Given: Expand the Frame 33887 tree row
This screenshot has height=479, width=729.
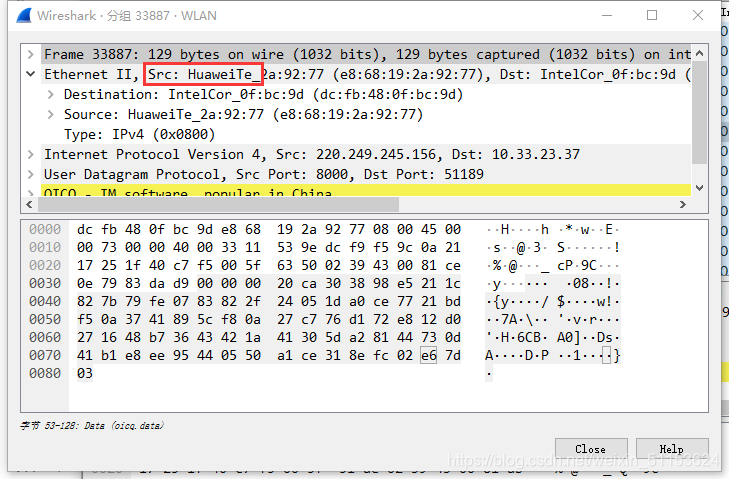Looking at the screenshot, I should (31, 54).
